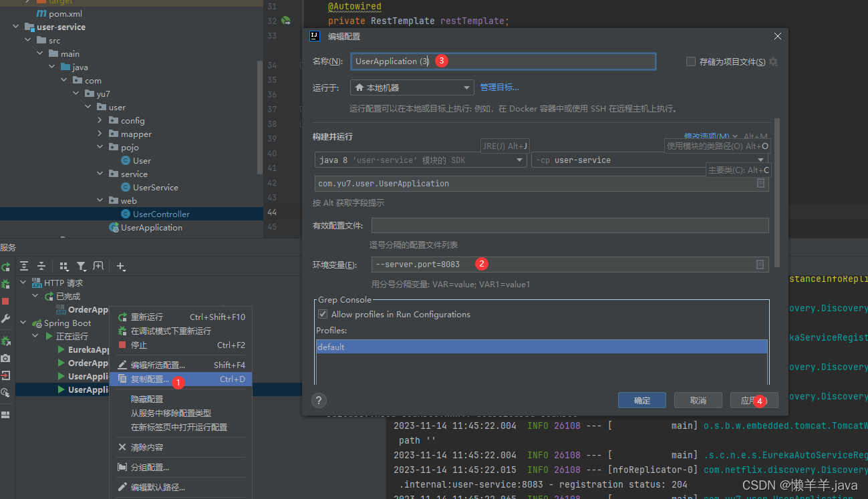Select 复制配置 in context menu
This screenshot has width=868, height=499.
181,379
